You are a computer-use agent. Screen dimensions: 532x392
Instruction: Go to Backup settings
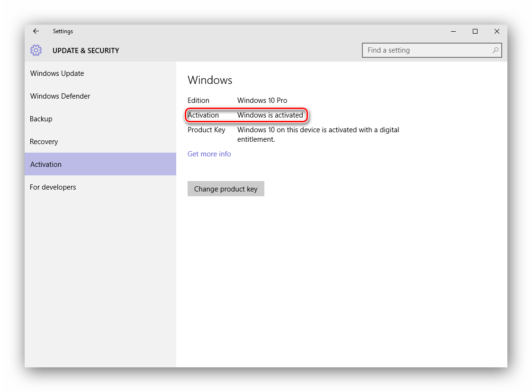[100, 119]
